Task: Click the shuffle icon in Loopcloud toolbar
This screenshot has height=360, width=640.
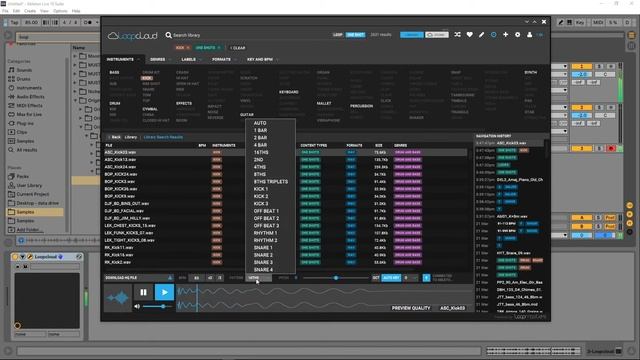Action: [x=458, y=35]
